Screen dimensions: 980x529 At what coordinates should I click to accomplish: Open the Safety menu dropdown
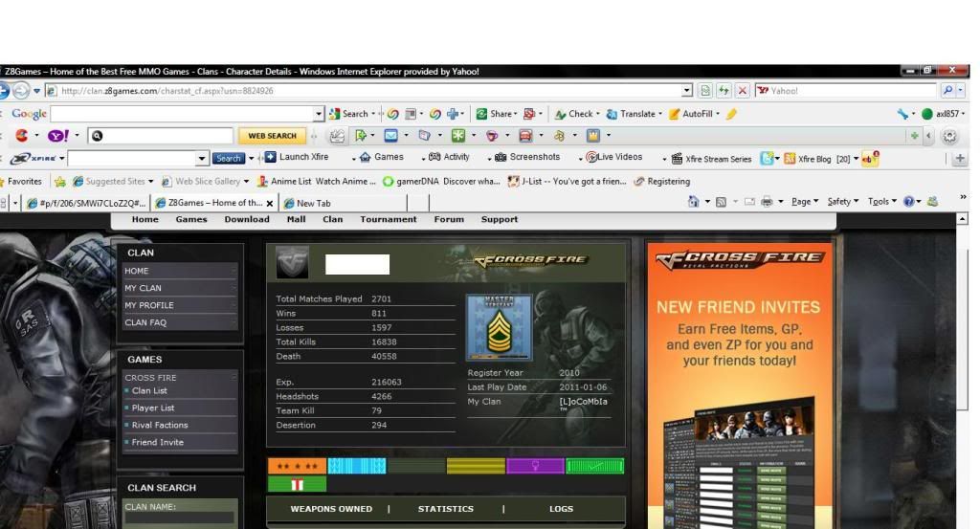coord(842,202)
